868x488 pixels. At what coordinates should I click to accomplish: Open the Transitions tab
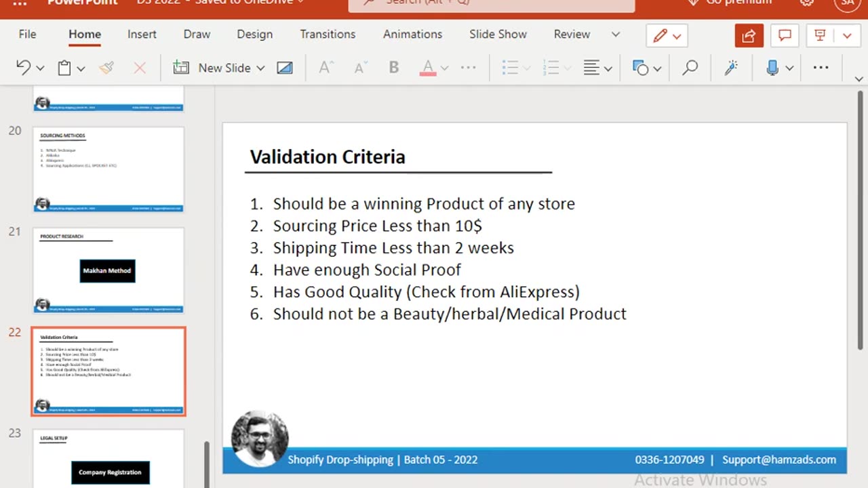[x=328, y=34]
